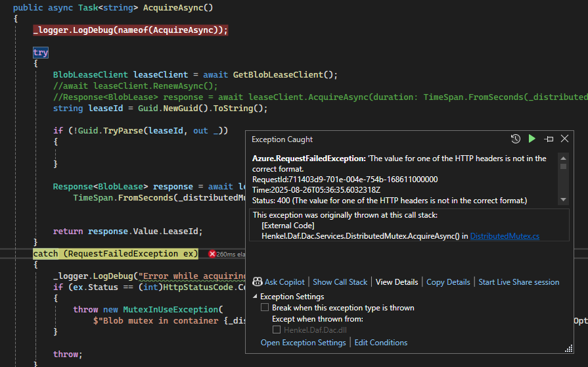Viewport: 588px width, 367px height.
Task: Click the Guid.NewGuid().ToString() expression
Action: pos(200,109)
